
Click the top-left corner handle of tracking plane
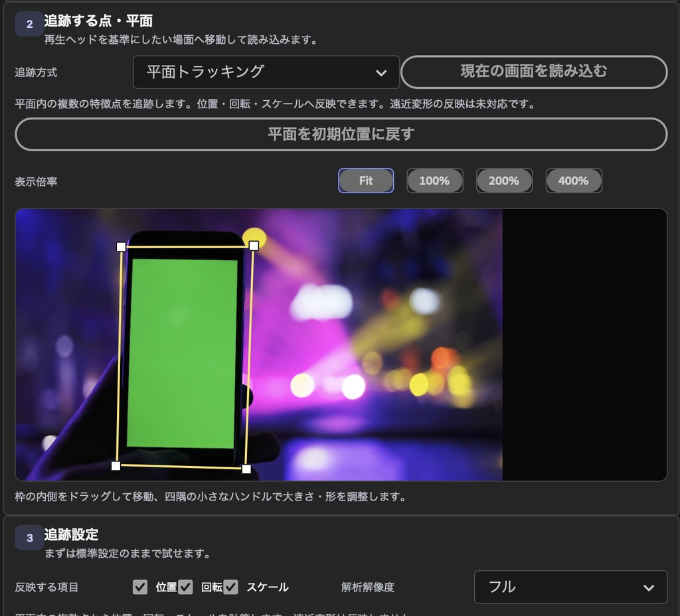click(x=121, y=247)
